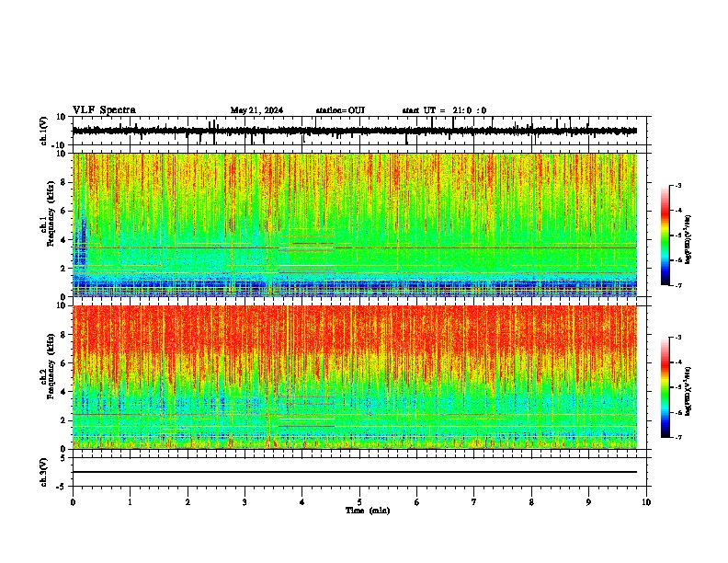This screenshot has height=563, width=728.
Task: Select the "Time (min)" x-axis label
Action: (x=368, y=511)
